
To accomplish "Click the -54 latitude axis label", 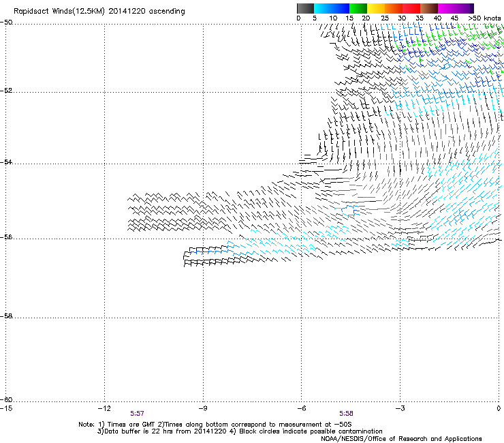I will click(6, 162).
